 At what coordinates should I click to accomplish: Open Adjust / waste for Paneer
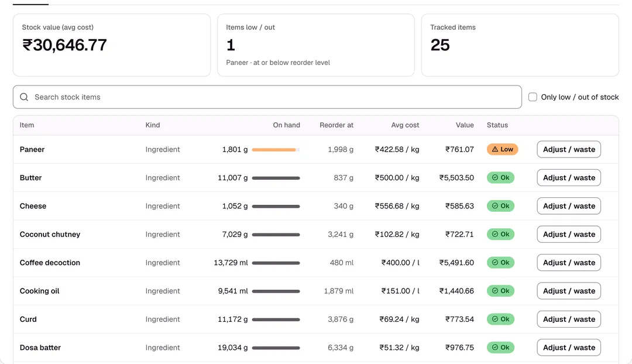click(x=569, y=149)
